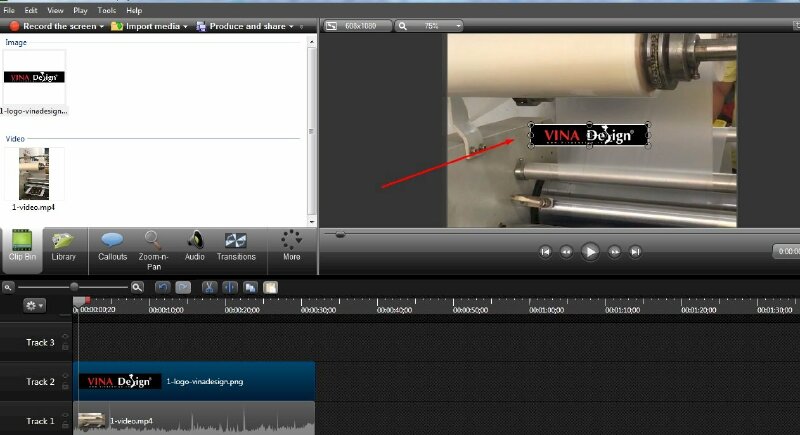Select the 1-video.mp4 thumbnail in Clip Bin
Screen dimensions: 800x435
pyautogui.click(x=34, y=174)
